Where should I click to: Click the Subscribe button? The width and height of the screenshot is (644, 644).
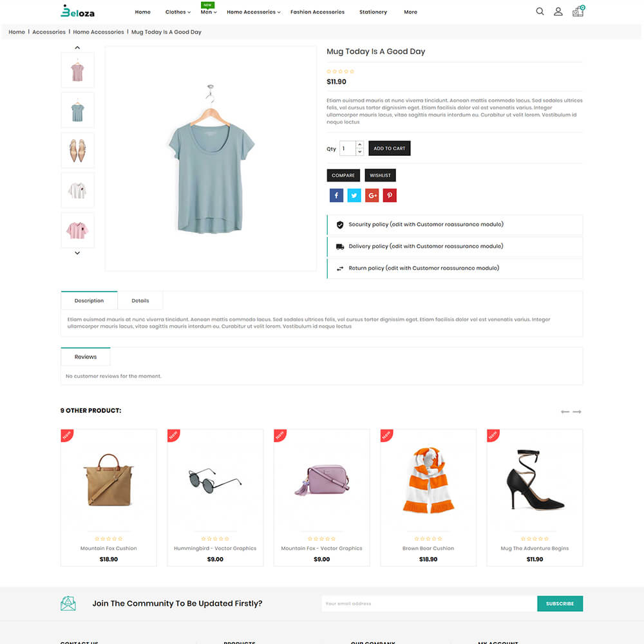560,603
